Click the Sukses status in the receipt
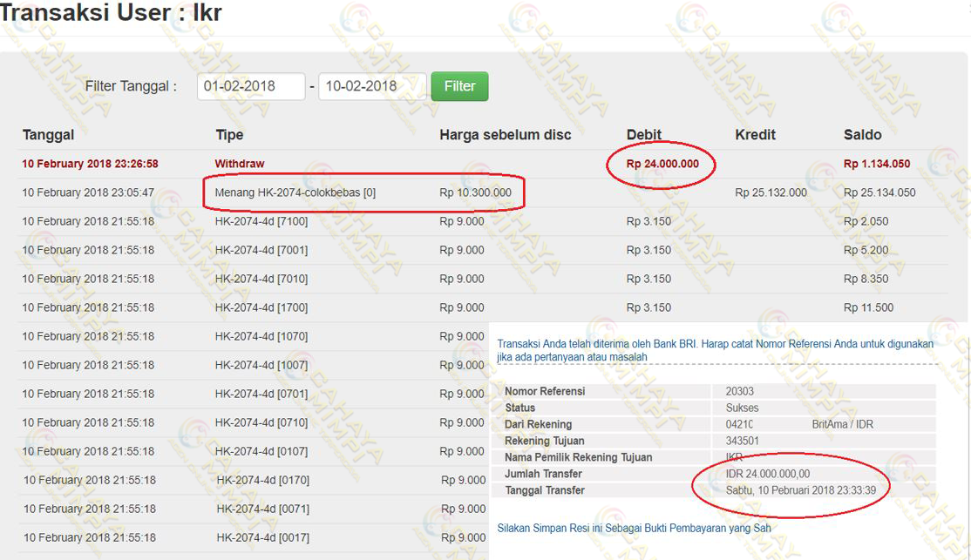This screenshot has width=971, height=560. click(742, 408)
